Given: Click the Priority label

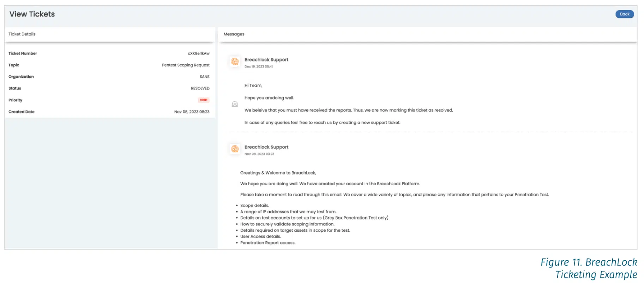Looking at the screenshot, I should tap(15, 100).
